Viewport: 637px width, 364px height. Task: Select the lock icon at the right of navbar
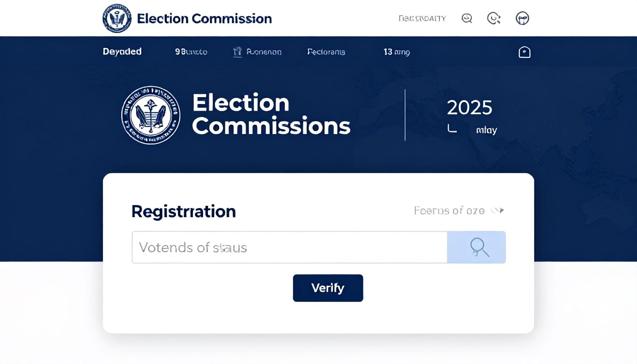pos(524,52)
